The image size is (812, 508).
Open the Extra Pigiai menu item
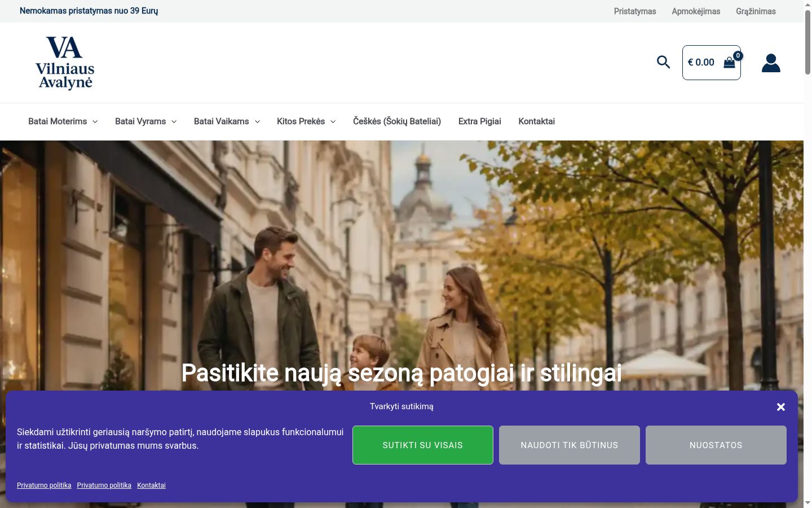pos(480,121)
